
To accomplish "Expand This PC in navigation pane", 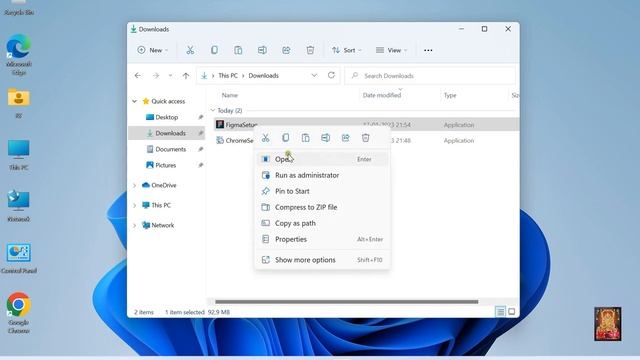I will 134,205.
